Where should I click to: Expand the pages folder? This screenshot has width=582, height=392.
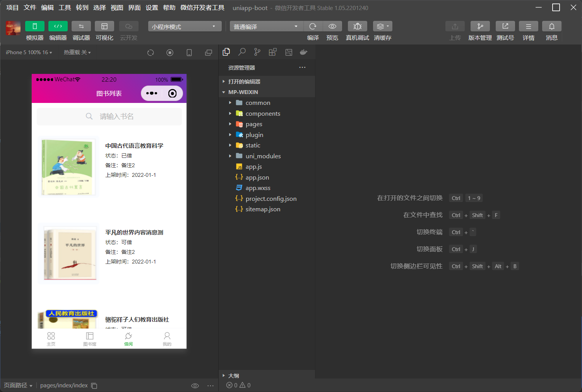coord(267,124)
